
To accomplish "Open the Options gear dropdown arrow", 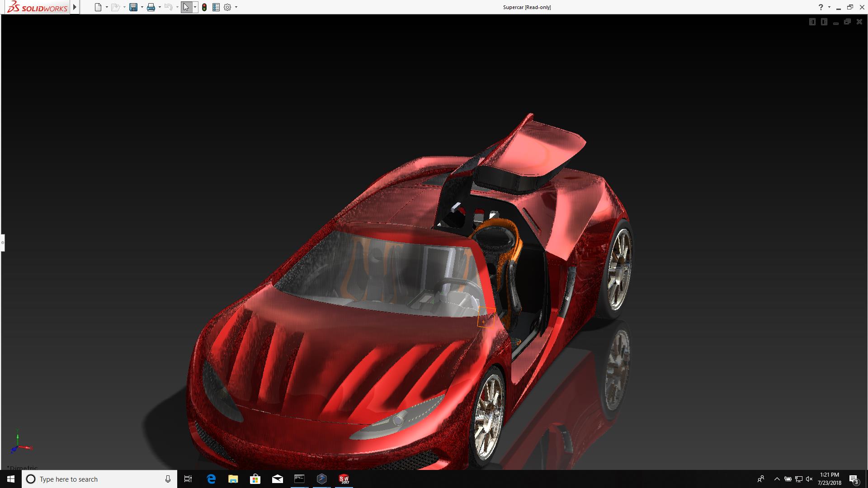I will (236, 7).
